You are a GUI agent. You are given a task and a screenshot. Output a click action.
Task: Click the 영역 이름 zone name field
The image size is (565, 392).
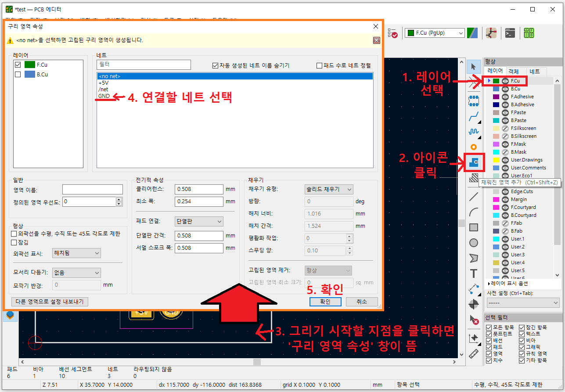pyautogui.click(x=93, y=190)
